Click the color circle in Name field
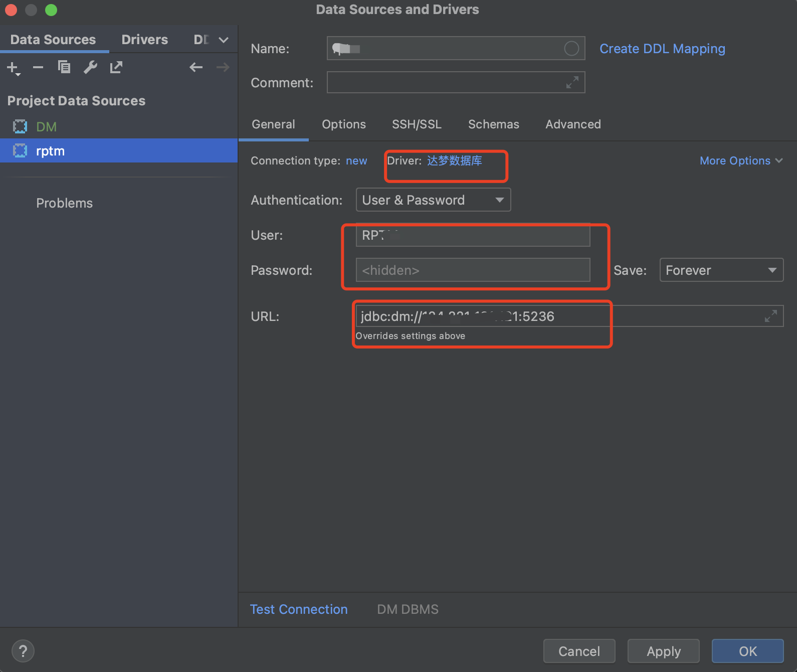The image size is (797, 672). (x=571, y=49)
